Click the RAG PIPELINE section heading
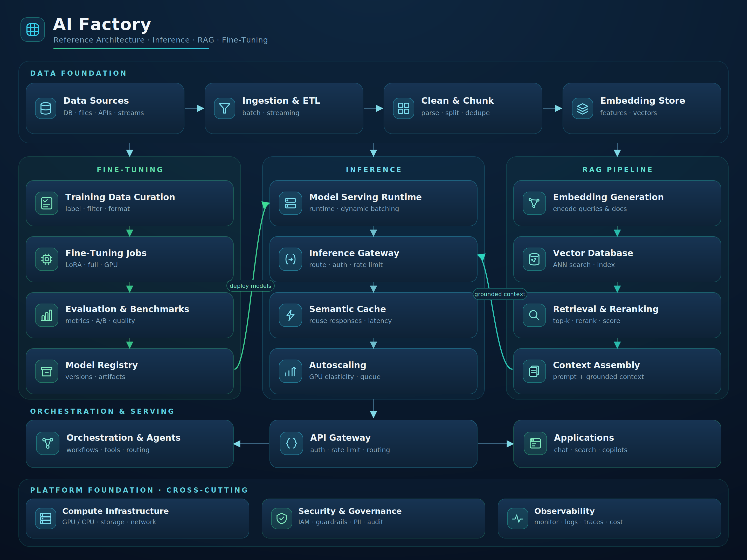 click(x=618, y=170)
